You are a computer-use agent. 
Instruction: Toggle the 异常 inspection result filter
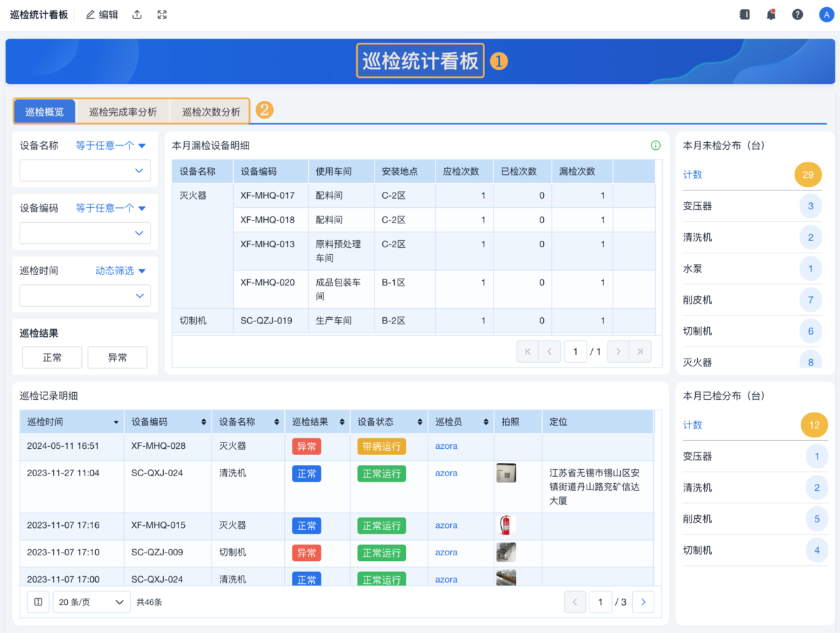(117, 357)
